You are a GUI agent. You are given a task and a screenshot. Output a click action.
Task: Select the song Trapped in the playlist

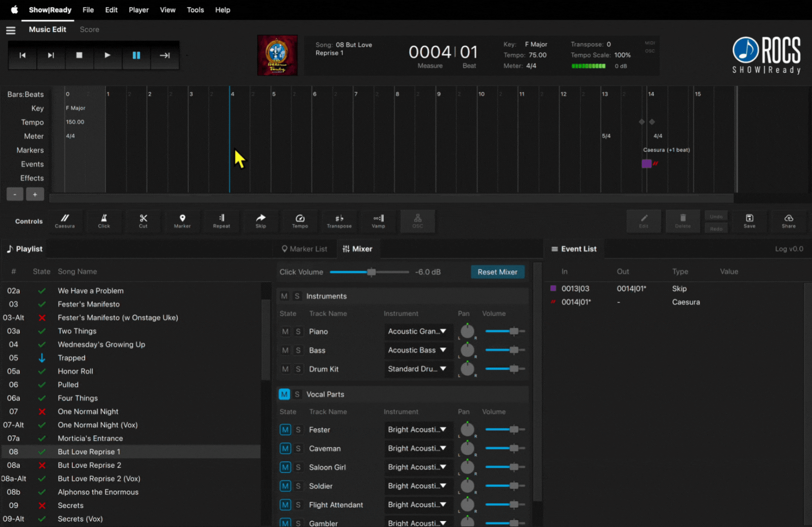coord(72,358)
